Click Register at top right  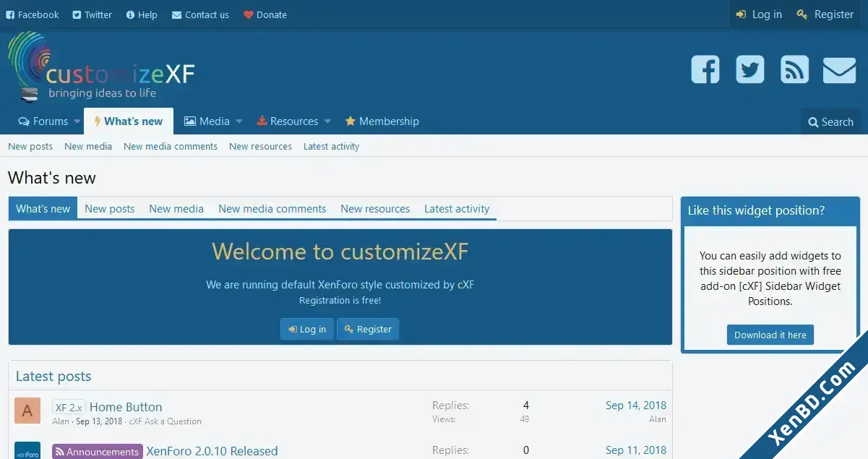[x=825, y=14]
